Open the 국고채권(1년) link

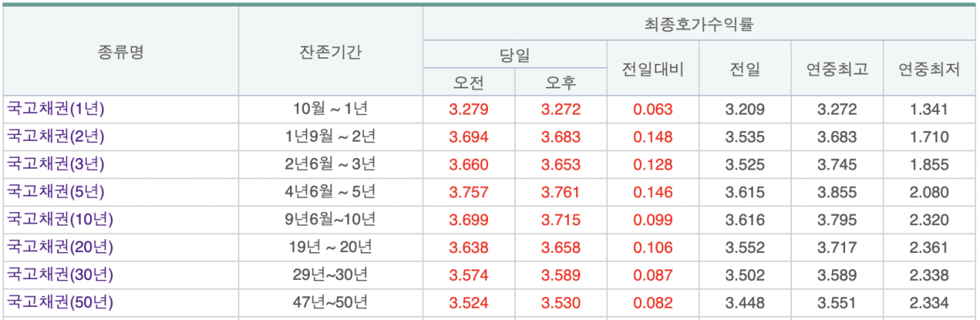coord(55,110)
